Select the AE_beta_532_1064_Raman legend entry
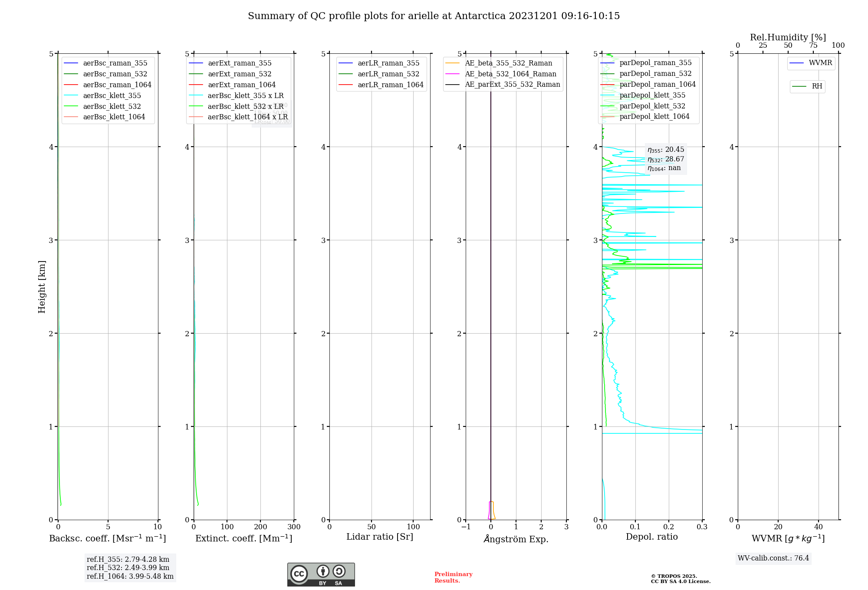This screenshot has width=868, height=590. [x=510, y=74]
